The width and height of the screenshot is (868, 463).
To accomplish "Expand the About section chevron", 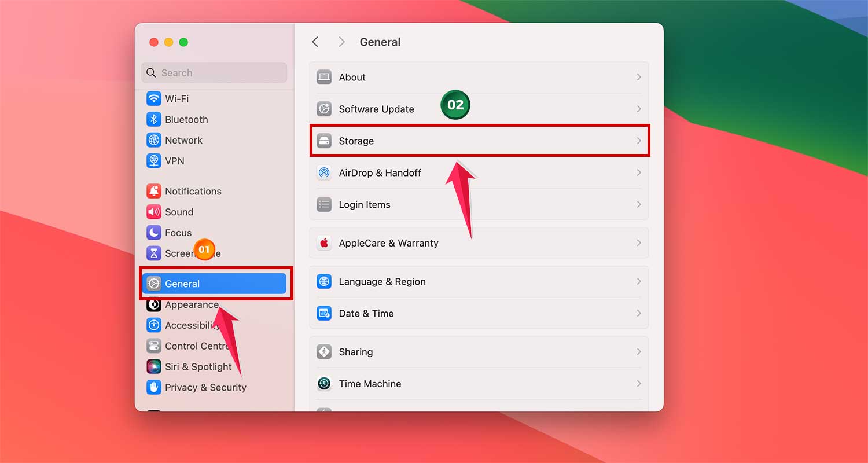I will point(639,77).
